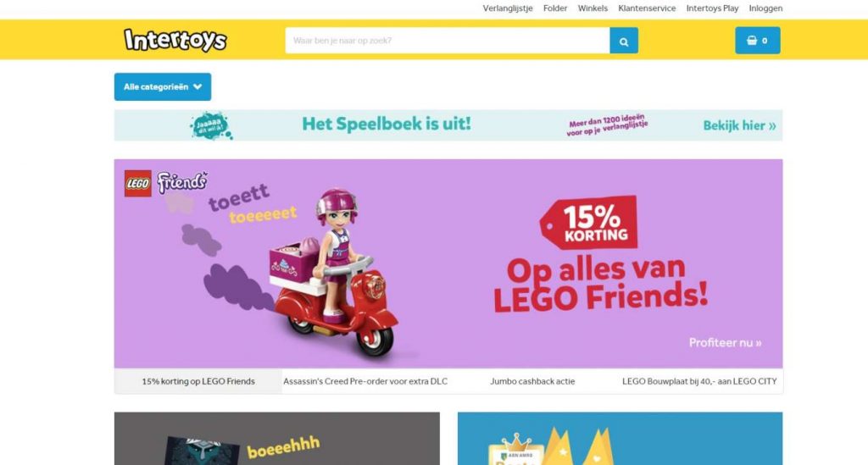Click the Intertoys logo
Screen dimensions: 868x465
click(x=175, y=41)
